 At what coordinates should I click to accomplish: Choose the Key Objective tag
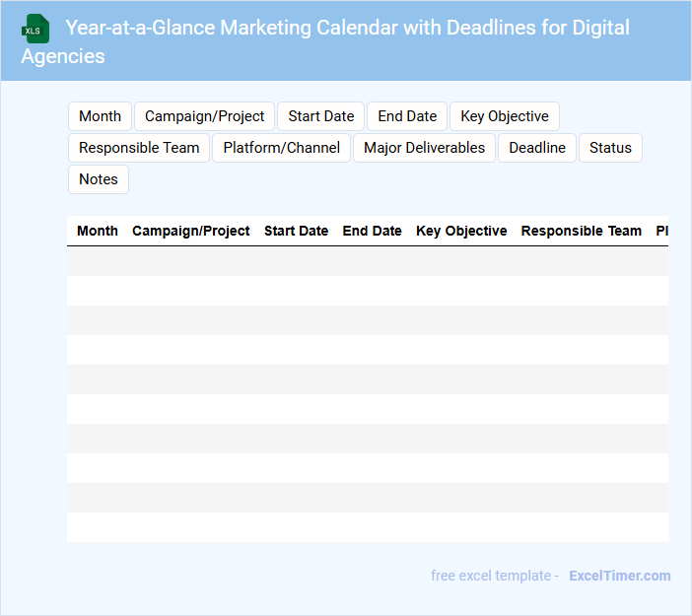[x=505, y=116]
